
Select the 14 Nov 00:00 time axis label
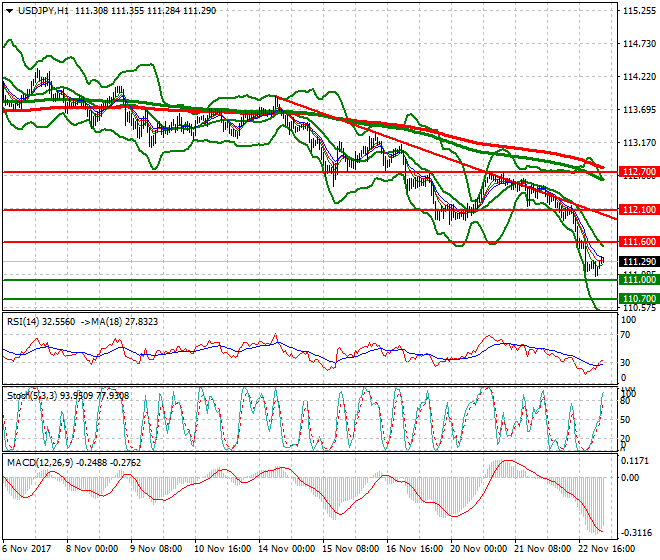tap(286, 549)
